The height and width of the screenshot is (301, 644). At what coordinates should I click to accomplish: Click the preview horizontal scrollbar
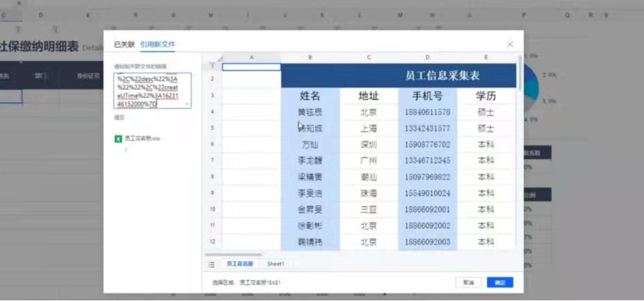pos(233,255)
